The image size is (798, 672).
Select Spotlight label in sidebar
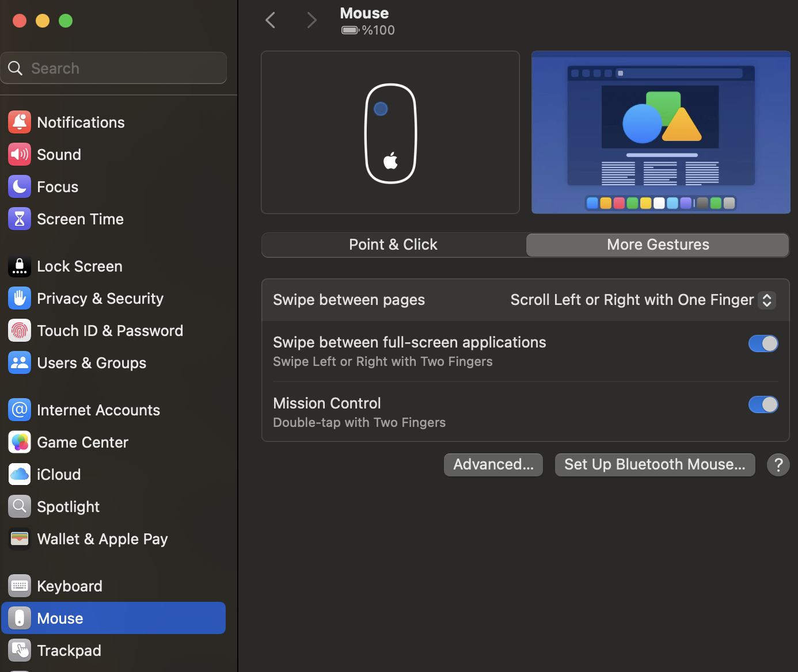point(68,507)
